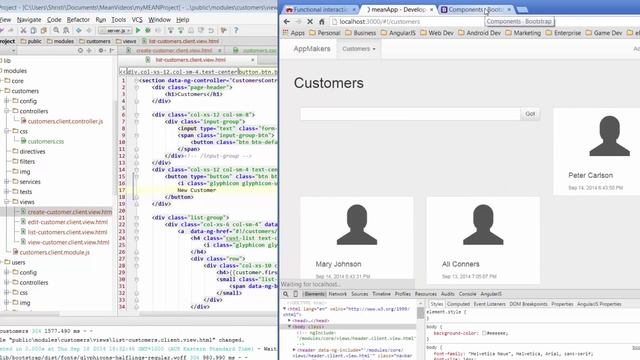The width and height of the screenshot is (640, 360).
Task: Click the Paste icon in WebStorm toolbar
Action: click(43, 31)
